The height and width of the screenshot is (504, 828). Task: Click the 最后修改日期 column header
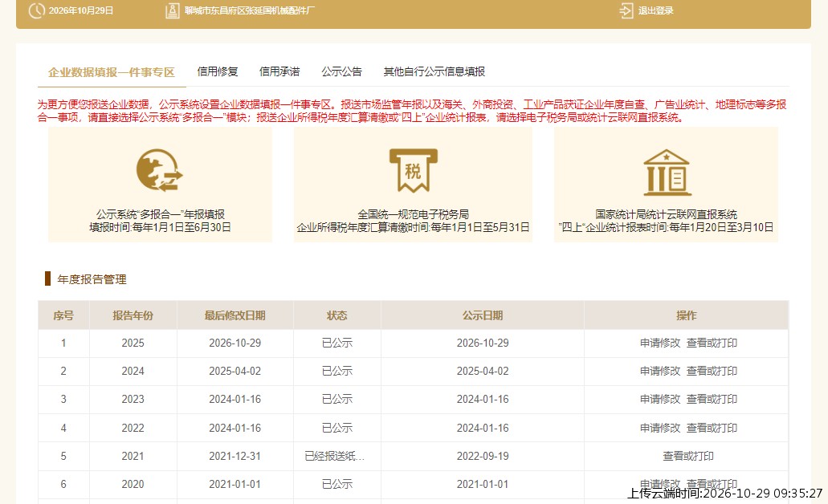(235, 315)
